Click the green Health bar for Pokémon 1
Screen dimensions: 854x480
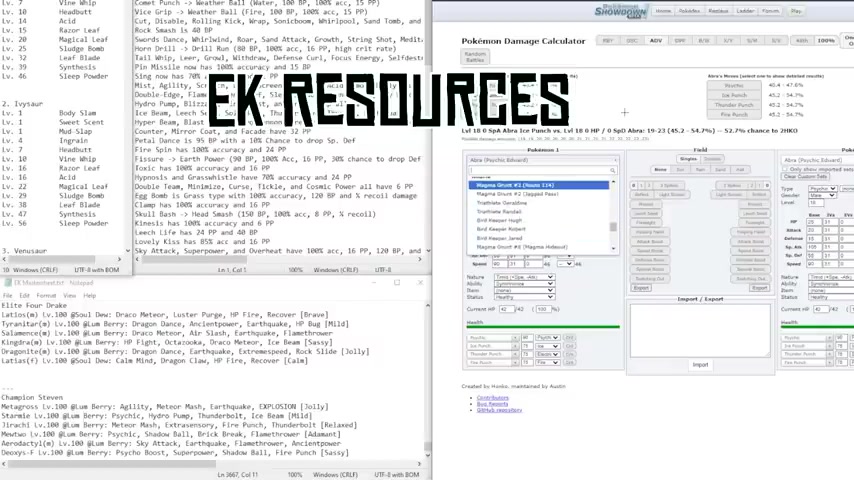click(543, 327)
